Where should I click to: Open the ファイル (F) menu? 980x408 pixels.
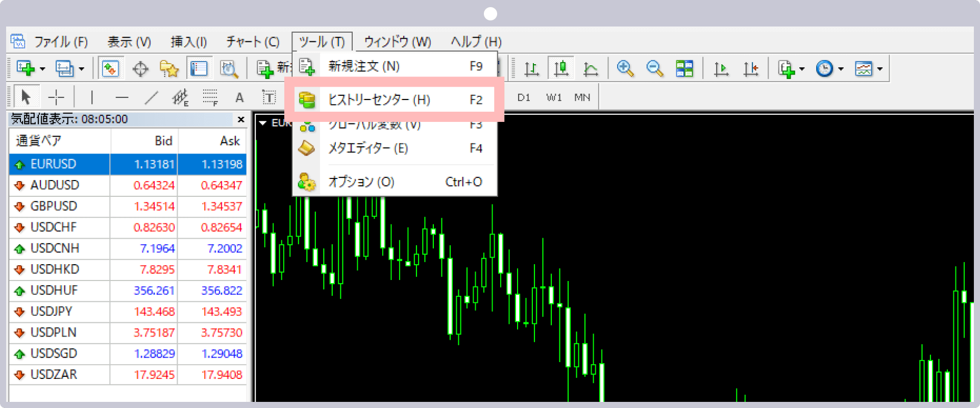[x=61, y=42]
